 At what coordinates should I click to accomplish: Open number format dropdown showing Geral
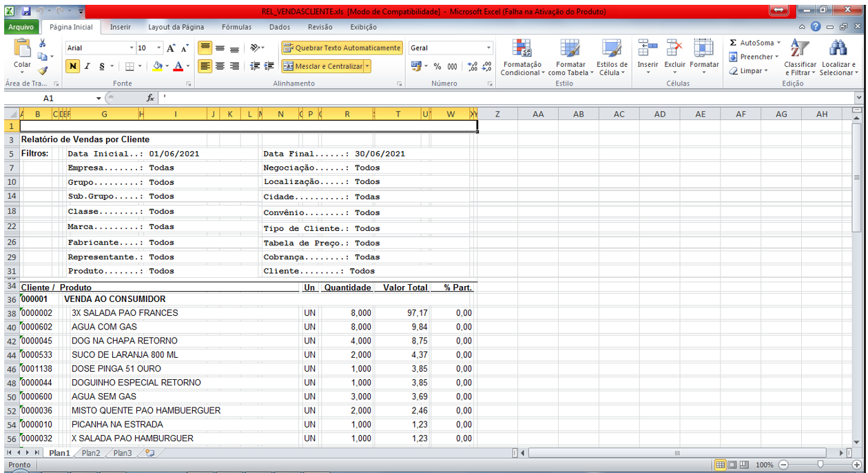489,48
